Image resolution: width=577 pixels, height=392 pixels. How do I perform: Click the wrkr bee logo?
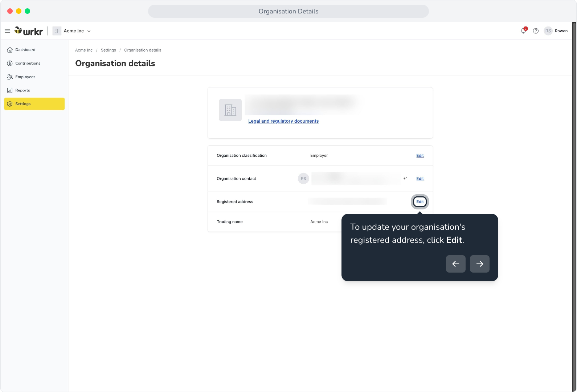tap(29, 31)
